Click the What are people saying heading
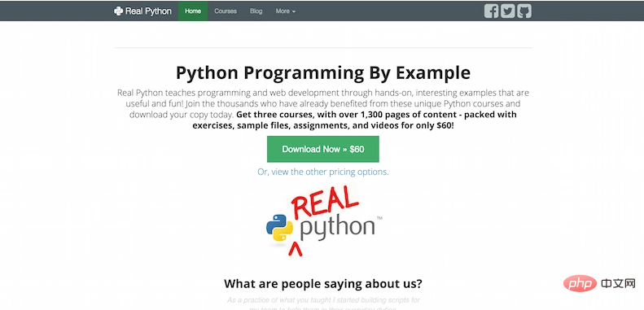Image resolution: width=644 pixels, height=310 pixels. [x=323, y=284]
